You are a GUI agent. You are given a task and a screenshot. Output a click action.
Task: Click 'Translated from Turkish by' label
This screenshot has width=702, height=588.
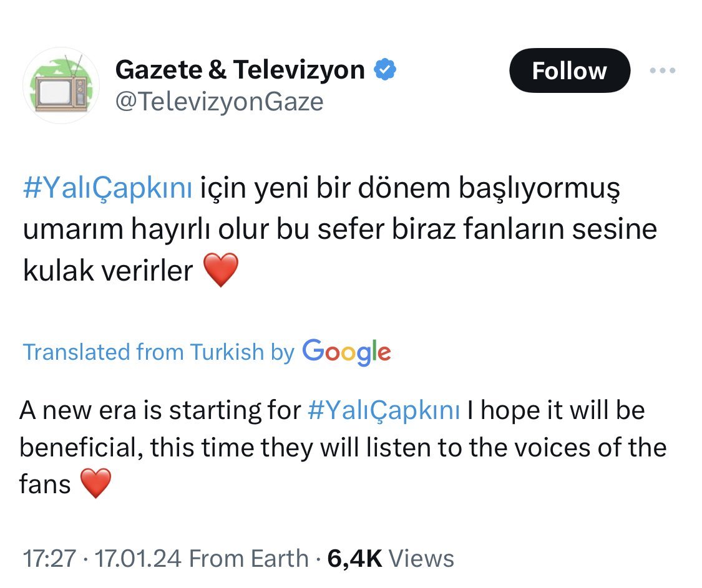click(158, 353)
